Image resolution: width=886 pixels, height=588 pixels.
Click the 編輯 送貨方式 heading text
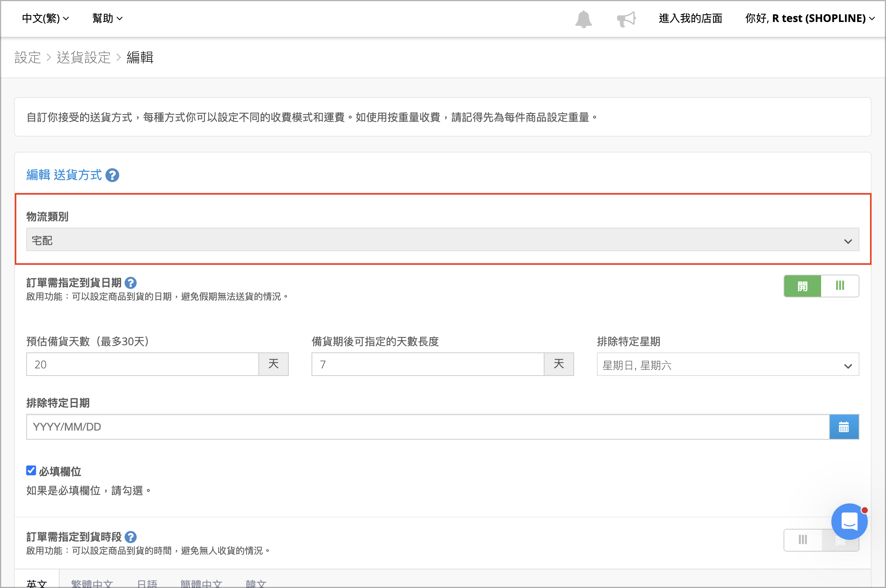point(64,175)
